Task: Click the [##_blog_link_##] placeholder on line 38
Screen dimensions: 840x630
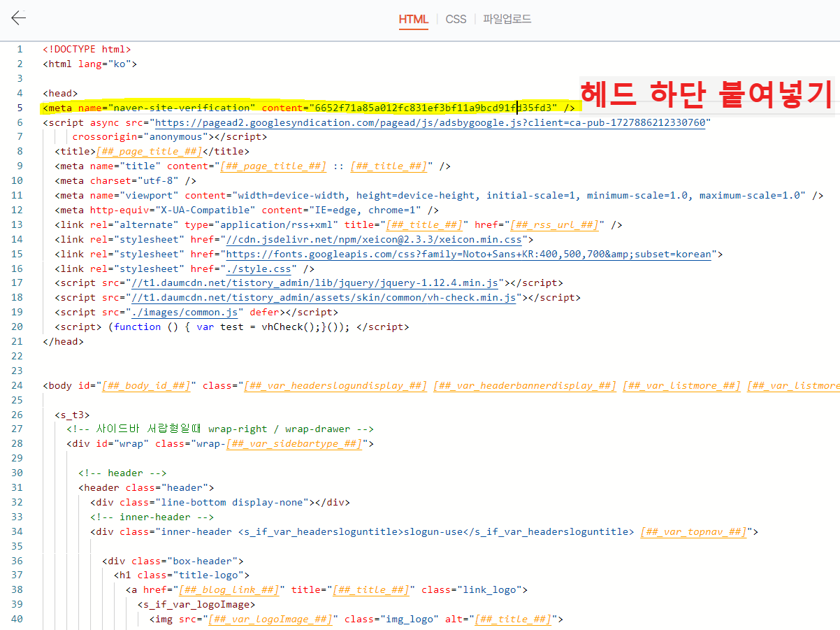Action: (x=229, y=592)
